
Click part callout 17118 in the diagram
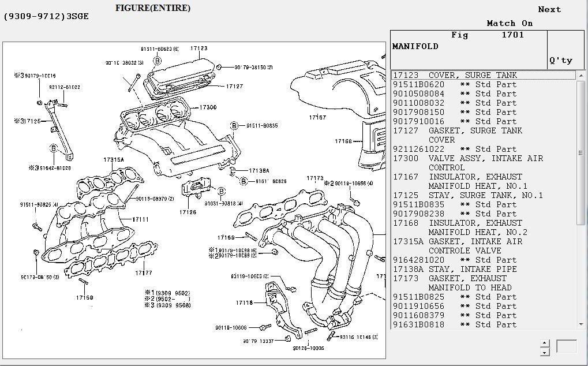244,302
